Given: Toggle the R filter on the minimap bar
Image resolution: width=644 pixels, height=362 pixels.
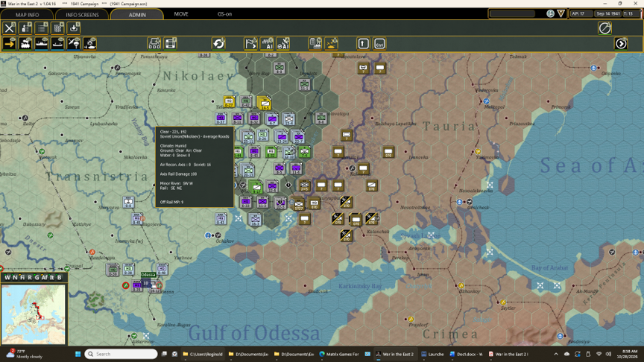Looking at the screenshot, I should coord(30,277).
